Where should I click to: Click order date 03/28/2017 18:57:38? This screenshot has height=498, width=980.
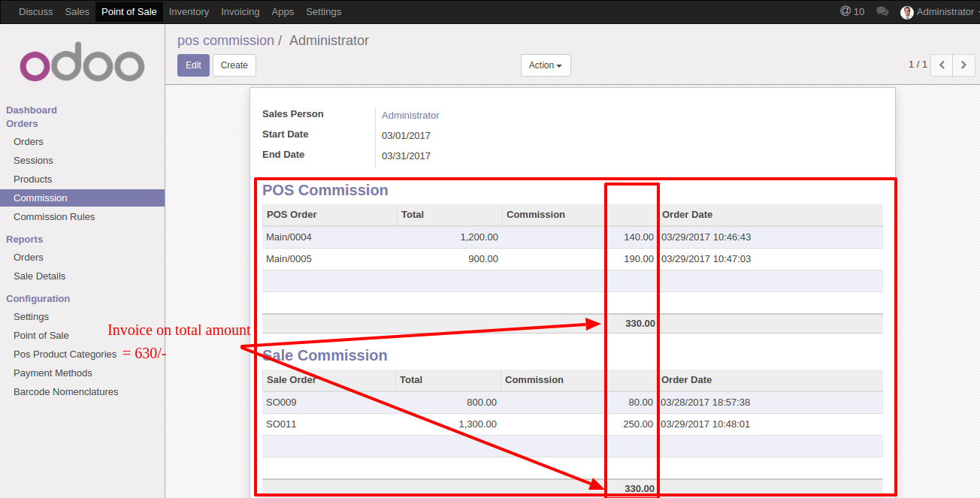pos(706,403)
